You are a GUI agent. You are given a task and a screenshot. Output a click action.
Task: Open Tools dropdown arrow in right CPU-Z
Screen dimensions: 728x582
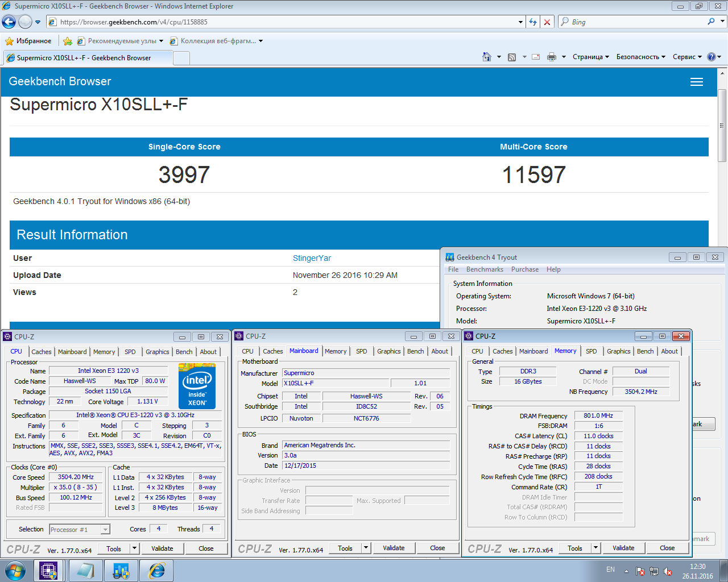tap(595, 548)
